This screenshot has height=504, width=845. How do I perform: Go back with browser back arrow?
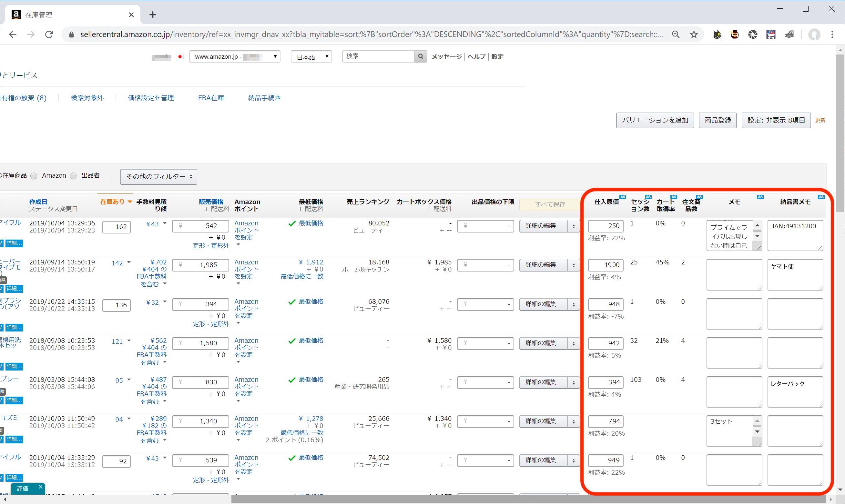click(13, 34)
